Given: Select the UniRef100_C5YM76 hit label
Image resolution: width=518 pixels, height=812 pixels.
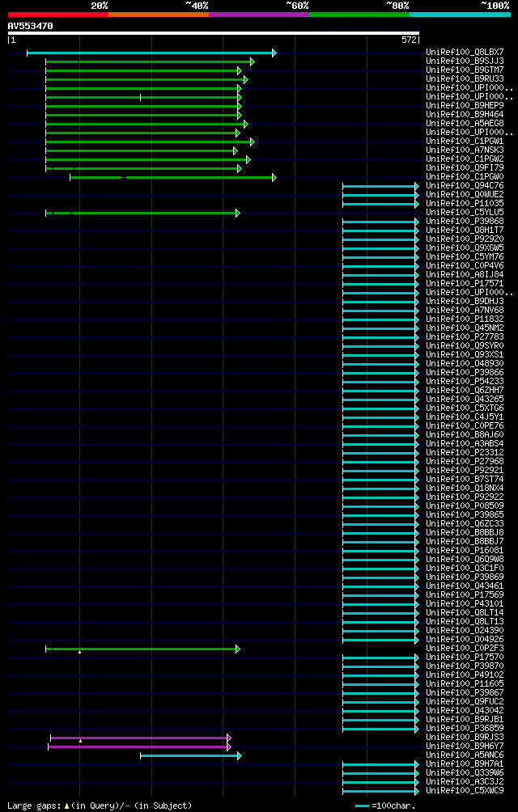Looking at the screenshot, I should [465, 256].
